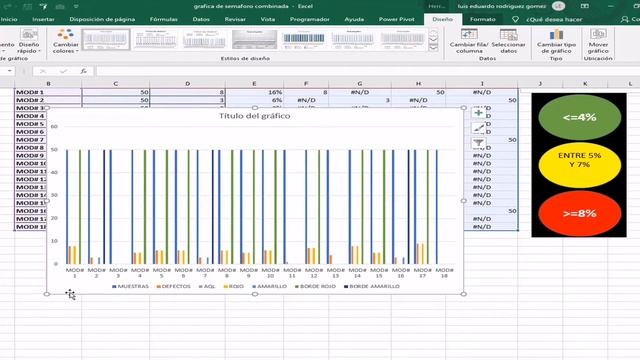Select column C header
The image size is (640, 360).
116,84
